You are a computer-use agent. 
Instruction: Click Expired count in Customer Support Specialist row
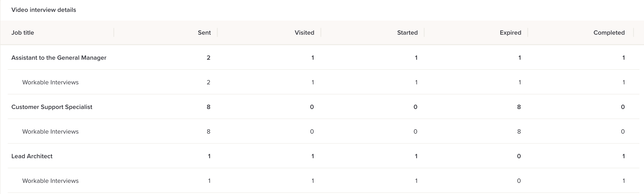tap(519, 107)
